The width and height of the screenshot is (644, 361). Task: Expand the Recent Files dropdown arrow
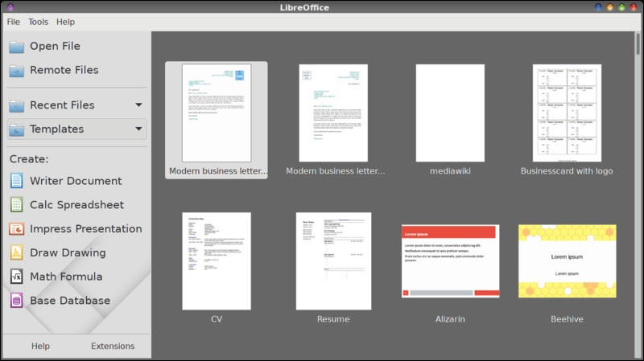click(138, 105)
